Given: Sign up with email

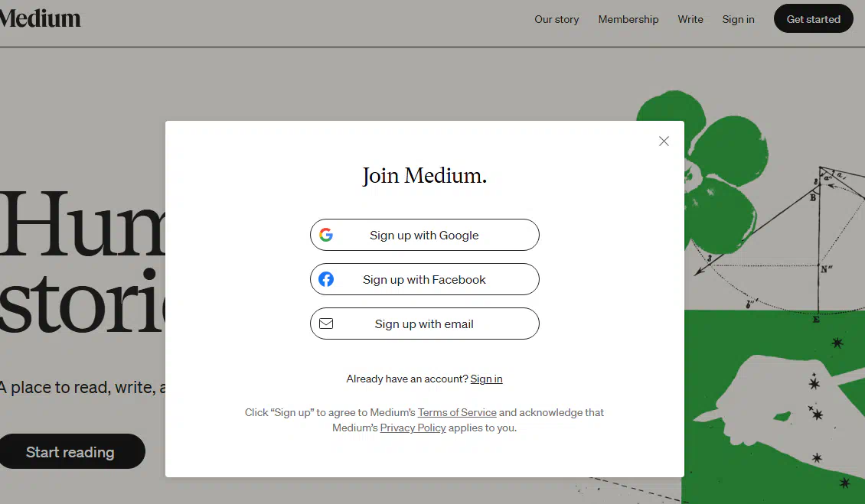Looking at the screenshot, I should tap(424, 324).
